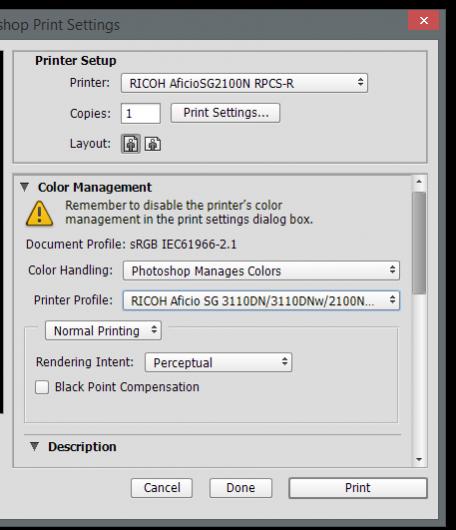Select the portrait layout icon

130,144
